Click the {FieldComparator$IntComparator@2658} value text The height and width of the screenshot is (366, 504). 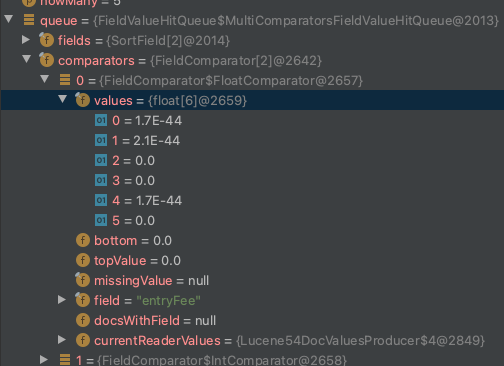222,360
